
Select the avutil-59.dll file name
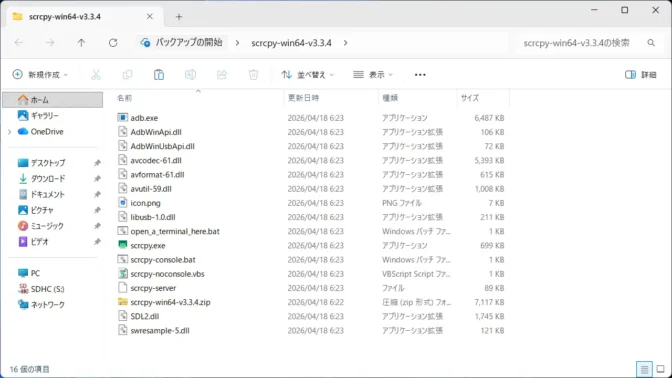151,189
